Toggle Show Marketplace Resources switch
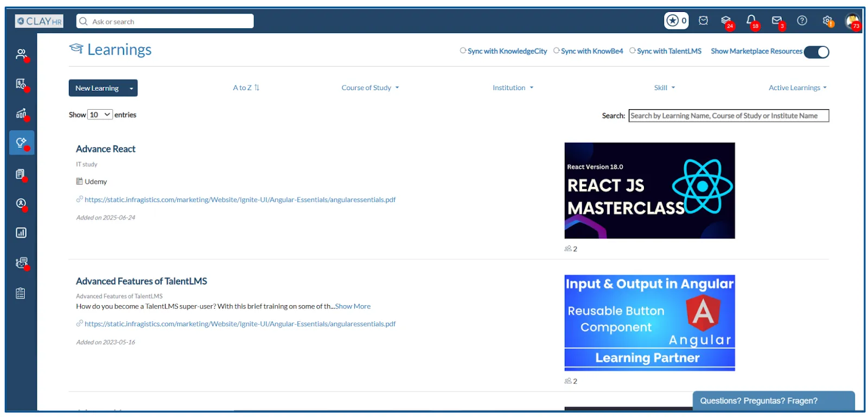868x417 pixels. pos(816,52)
